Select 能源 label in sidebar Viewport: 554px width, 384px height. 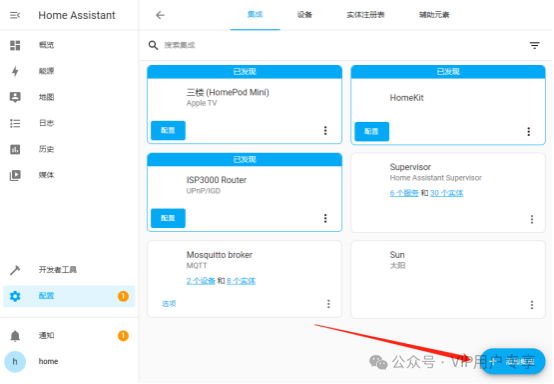click(x=46, y=71)
